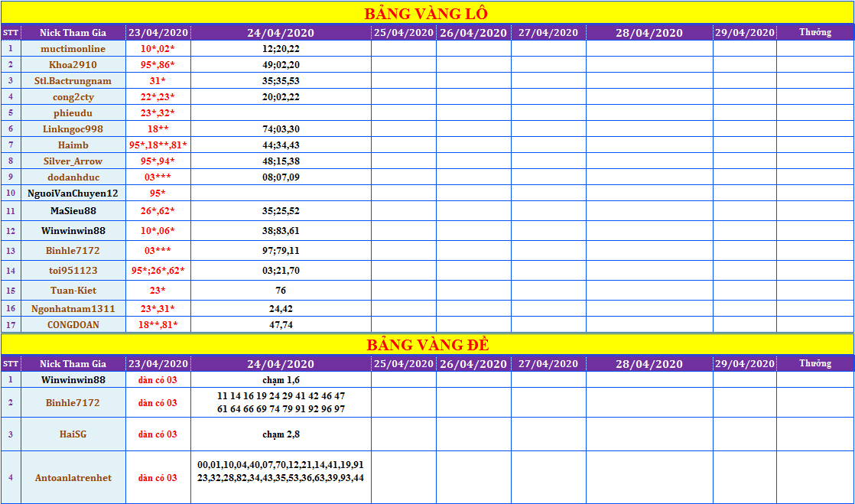Click "Winwinwin88" in the BẢNG VÀNG LÔ table

coord(73,231)
